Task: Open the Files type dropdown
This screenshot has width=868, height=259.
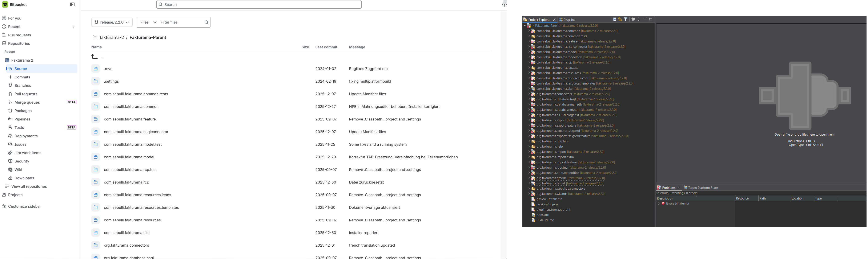Action: [148, 22]
